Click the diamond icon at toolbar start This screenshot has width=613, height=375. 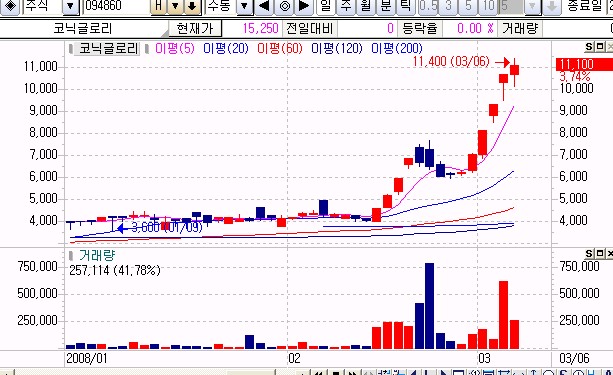tap(9, 6)
